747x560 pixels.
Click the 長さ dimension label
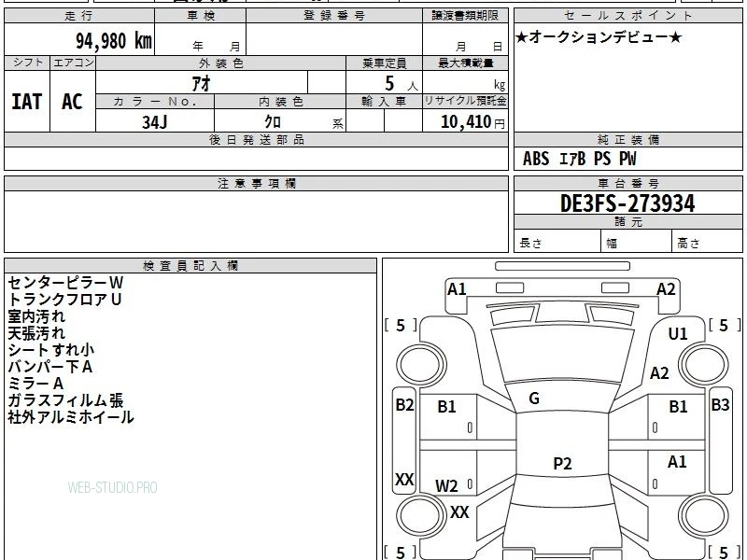tap(530, 244)
